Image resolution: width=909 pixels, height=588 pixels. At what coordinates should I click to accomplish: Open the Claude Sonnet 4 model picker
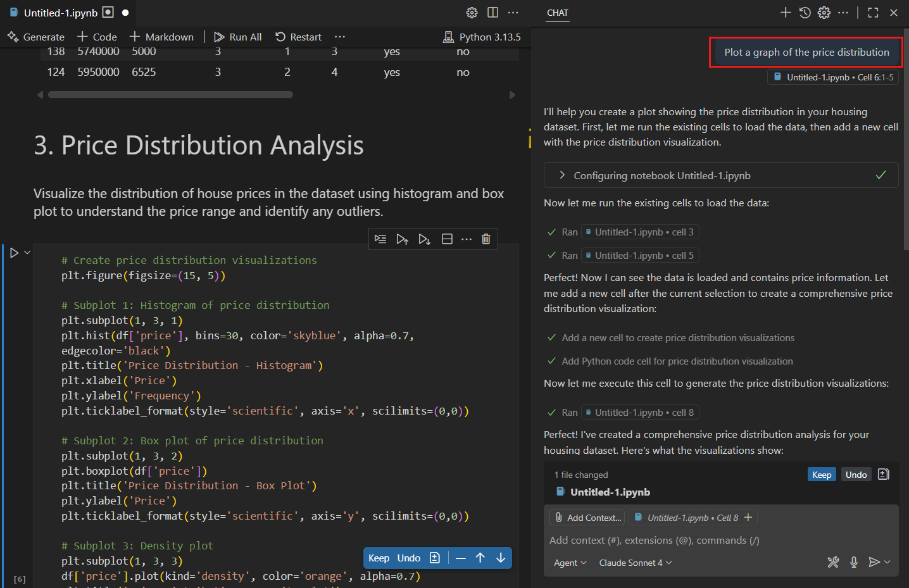coord(635,563)
